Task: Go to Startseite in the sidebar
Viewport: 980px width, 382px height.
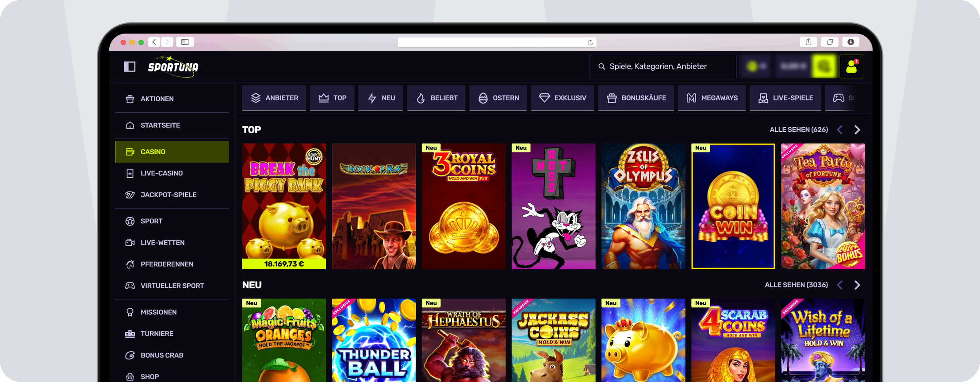Action: click(x=172, y=125)
